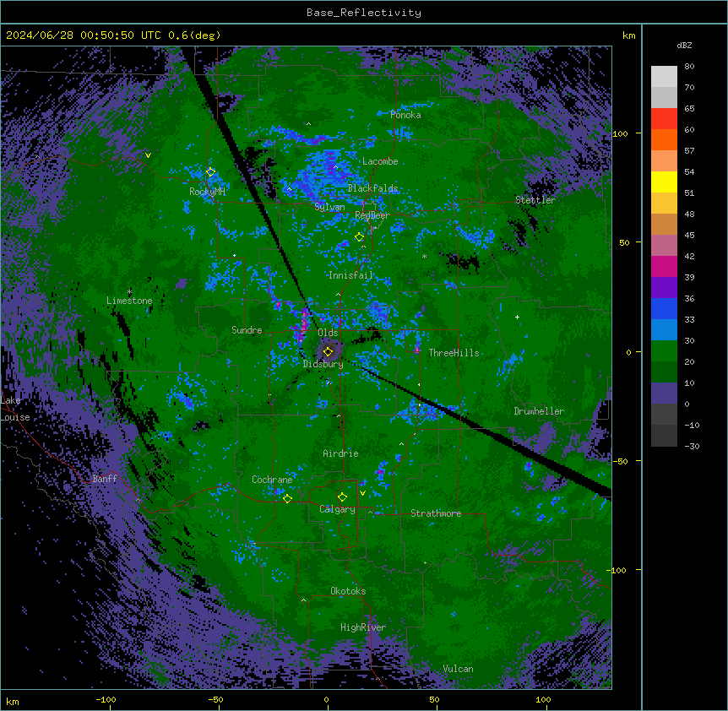Click the Base_Reflectivity title text

click(x=364, y=13)
